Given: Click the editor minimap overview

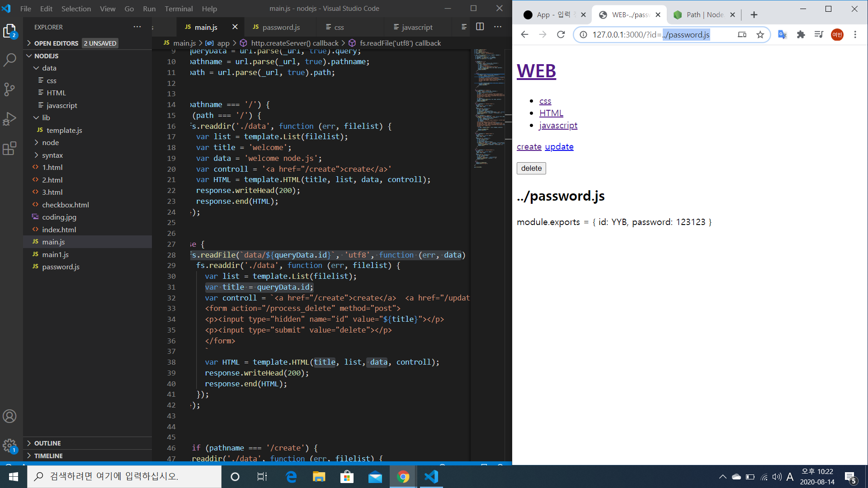Looking at the screenshot, I should [489, 108].
